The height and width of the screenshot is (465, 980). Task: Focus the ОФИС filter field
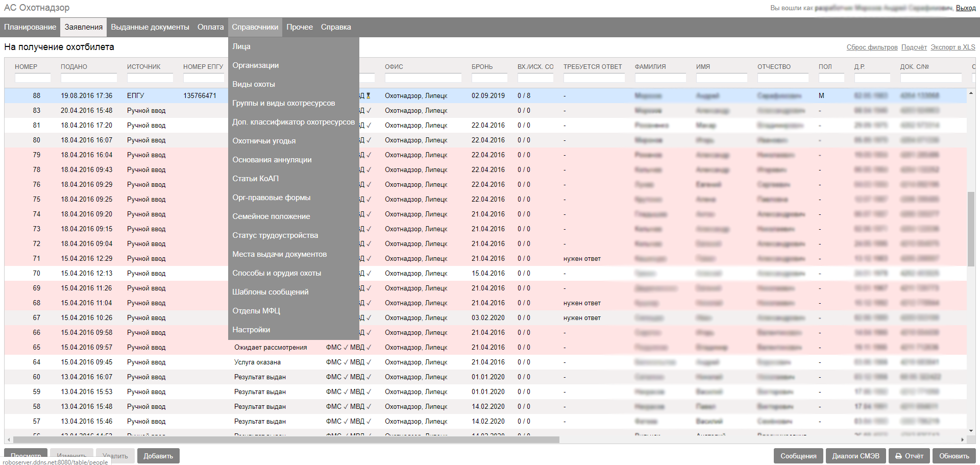(x=423, y=78)
